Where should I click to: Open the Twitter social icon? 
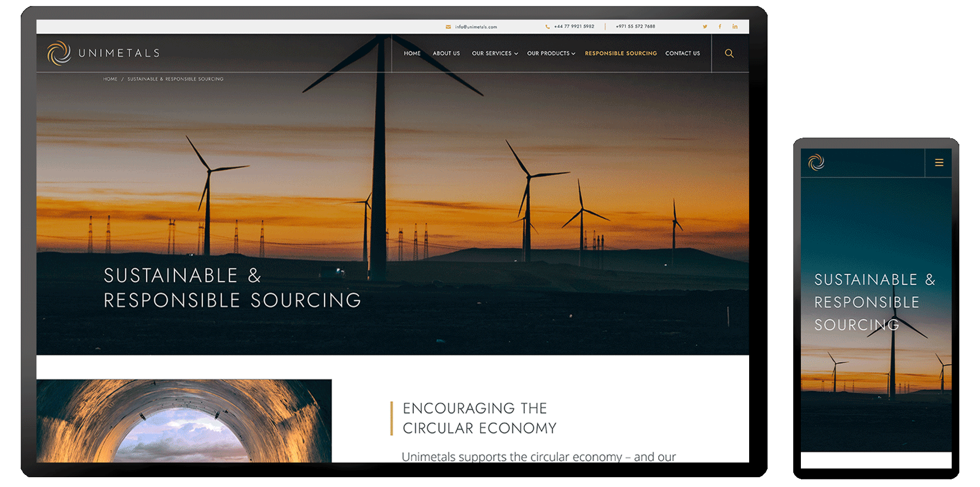tap(705, 27)
